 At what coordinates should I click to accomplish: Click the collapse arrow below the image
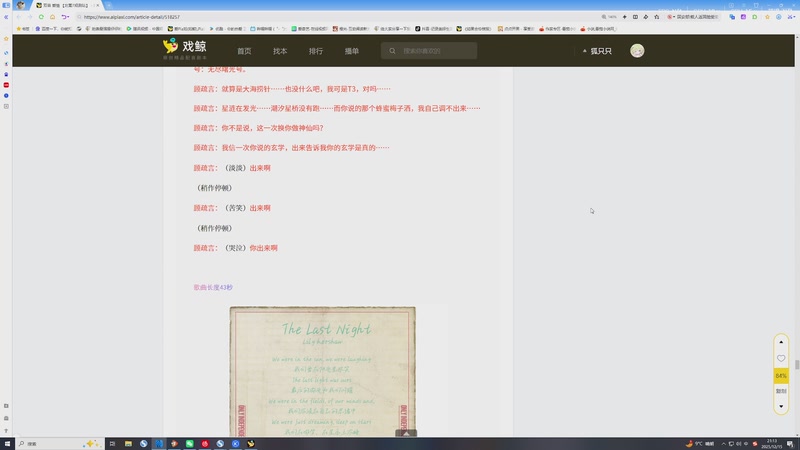point(406,433)
